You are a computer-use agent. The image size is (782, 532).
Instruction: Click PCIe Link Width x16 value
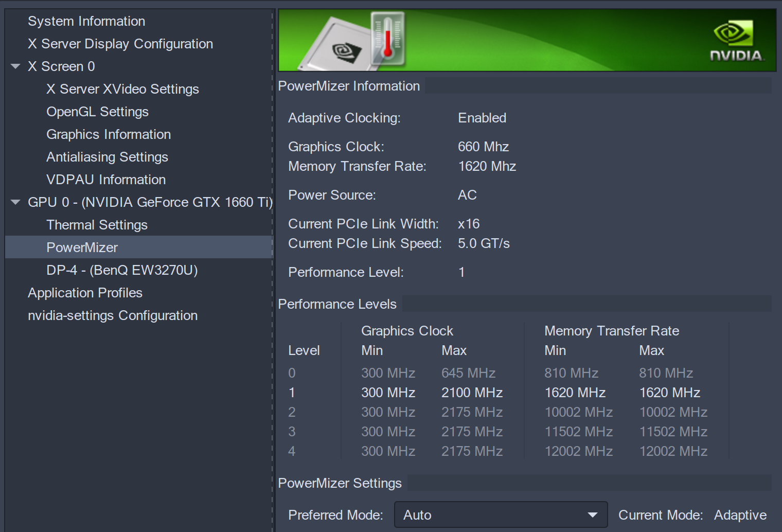(469, 224)
